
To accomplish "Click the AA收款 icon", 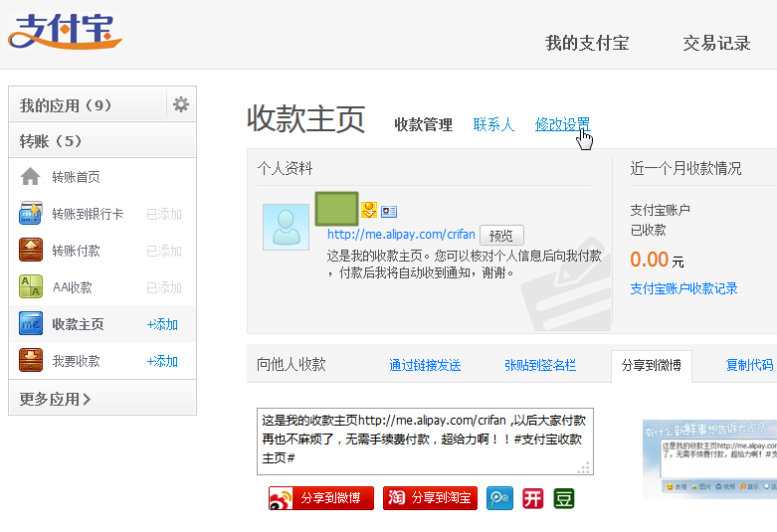I will coord(30,286).
